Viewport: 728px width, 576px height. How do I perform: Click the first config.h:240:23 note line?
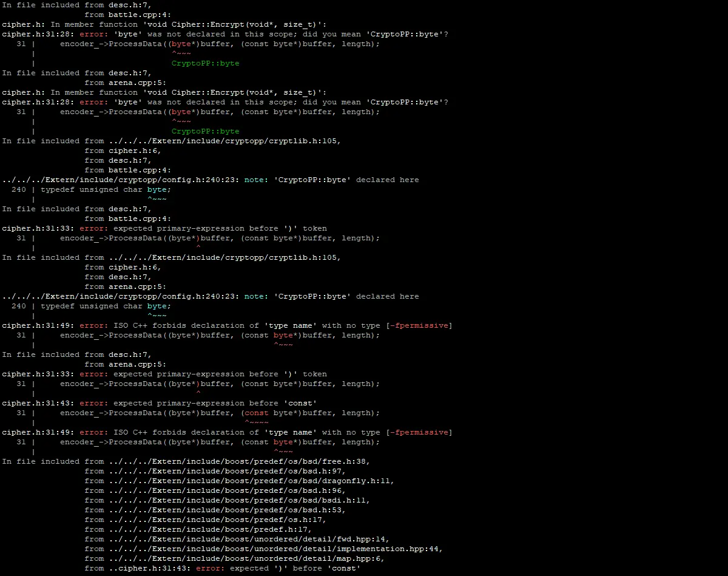click(x=210, y=180)
